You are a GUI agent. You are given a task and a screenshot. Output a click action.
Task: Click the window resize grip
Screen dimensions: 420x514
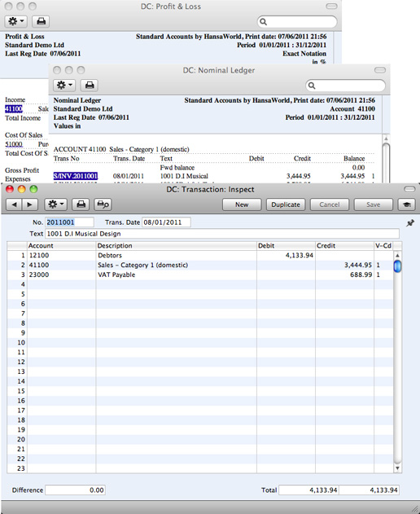(x=415, y=509)
